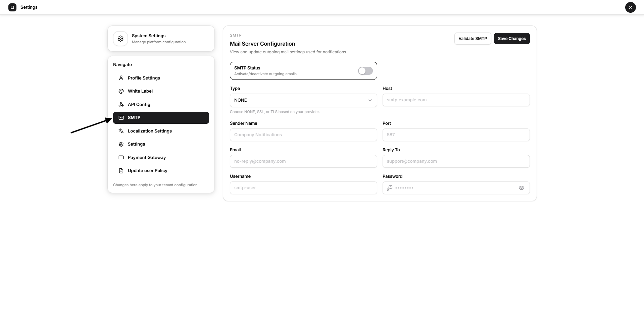This screenshot has height=316, width=644.
Task: Open the Type dropdown showing NONE
Action: [x=303, y=100]
